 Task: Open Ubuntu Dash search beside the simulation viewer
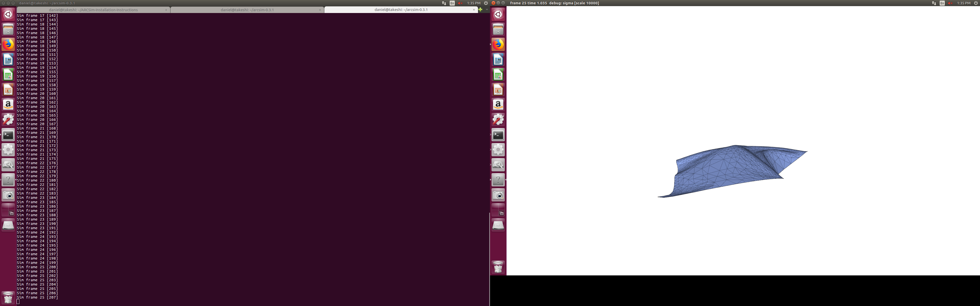[x=498, y=15]
